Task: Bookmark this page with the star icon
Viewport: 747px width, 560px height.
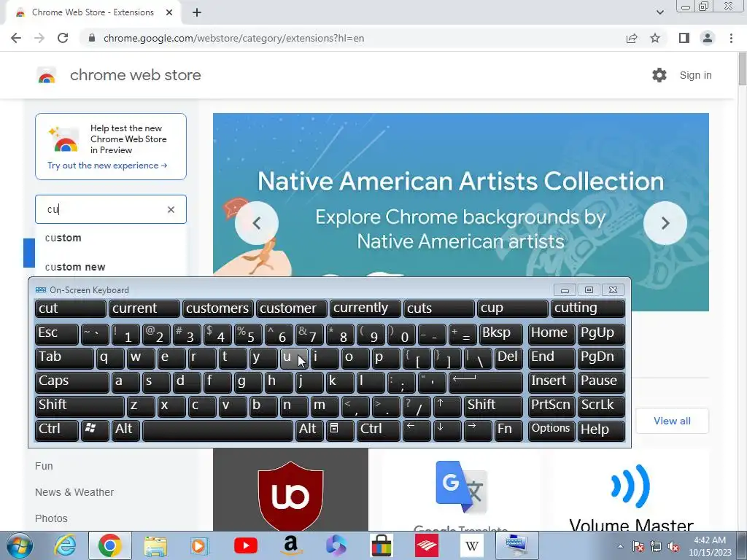Action: (x=655, y=38)
